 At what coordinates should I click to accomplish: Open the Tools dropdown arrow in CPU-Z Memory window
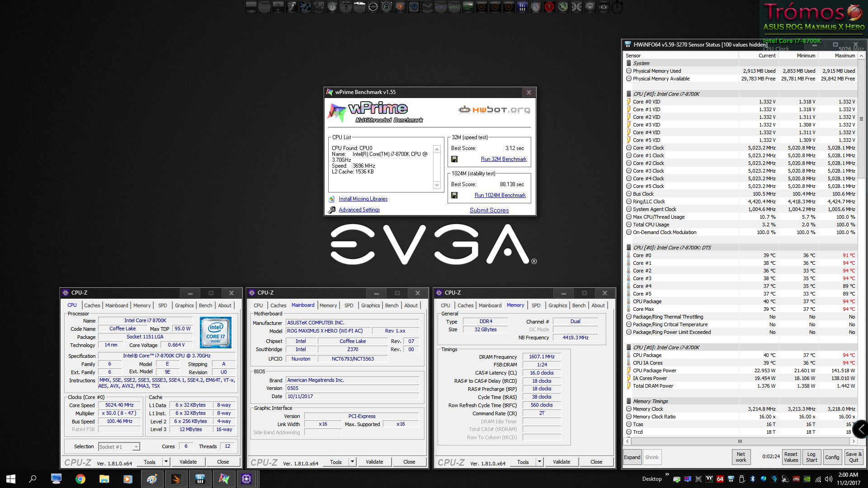point(539,462)
